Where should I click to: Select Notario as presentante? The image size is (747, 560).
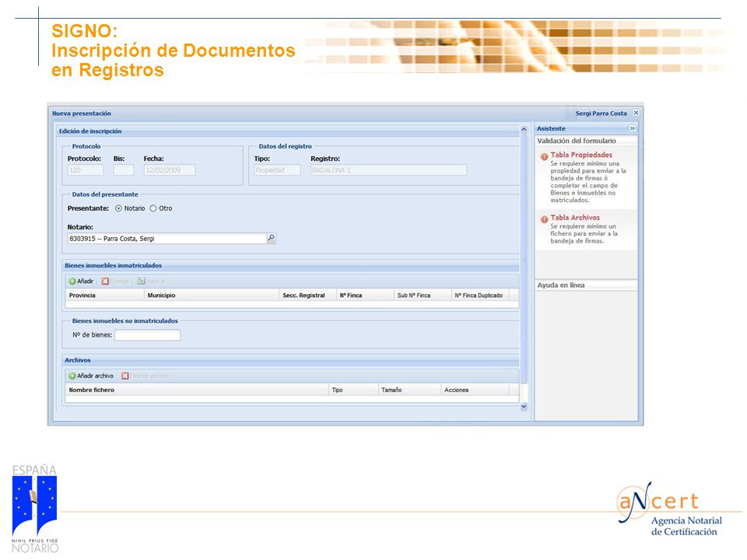pos(118,208)
